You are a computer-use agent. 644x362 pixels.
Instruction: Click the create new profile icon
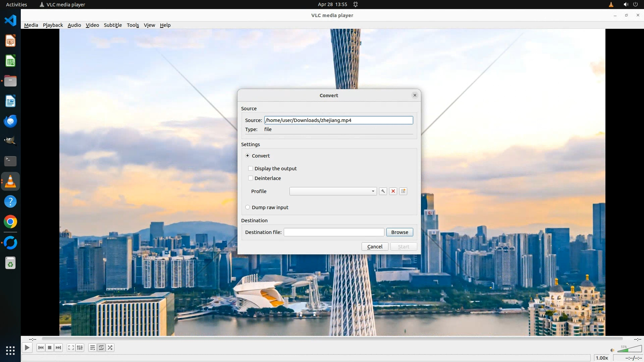[403, 191]
